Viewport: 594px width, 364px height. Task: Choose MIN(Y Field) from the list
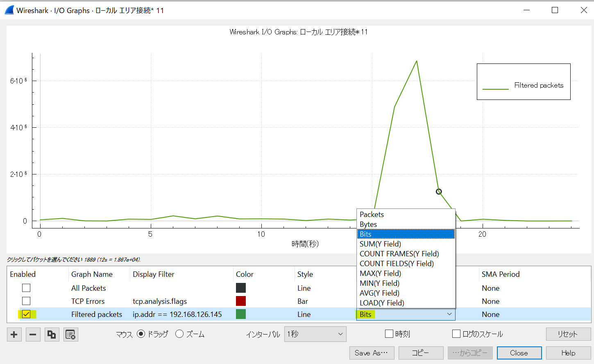(406, 283)
